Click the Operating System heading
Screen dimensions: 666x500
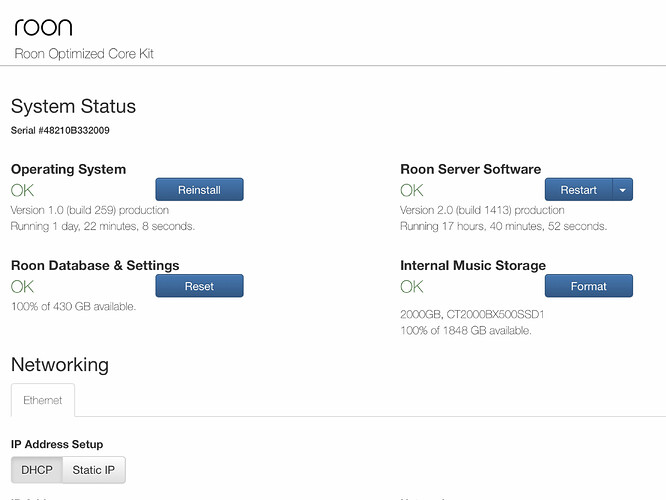point(68,169)
